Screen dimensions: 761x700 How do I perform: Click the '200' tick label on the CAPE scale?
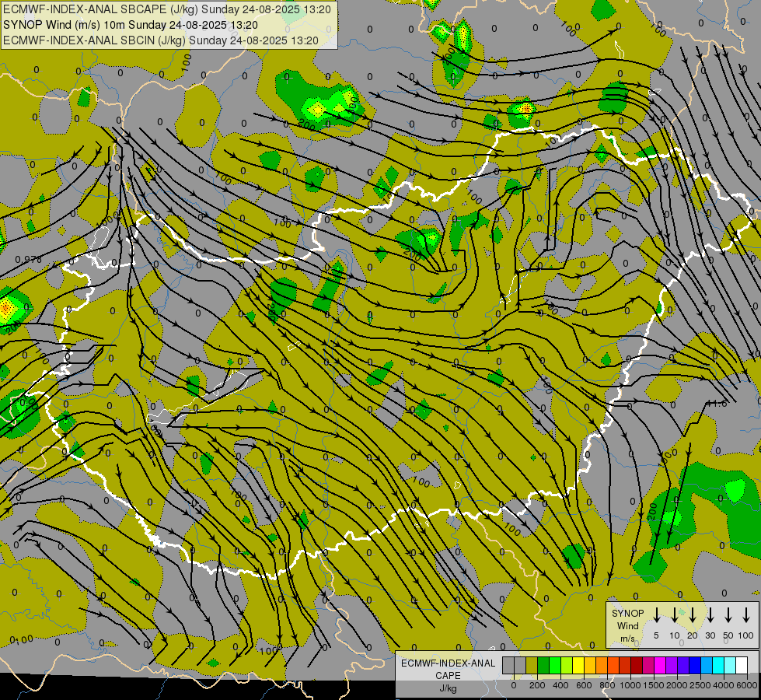(537, 685)
